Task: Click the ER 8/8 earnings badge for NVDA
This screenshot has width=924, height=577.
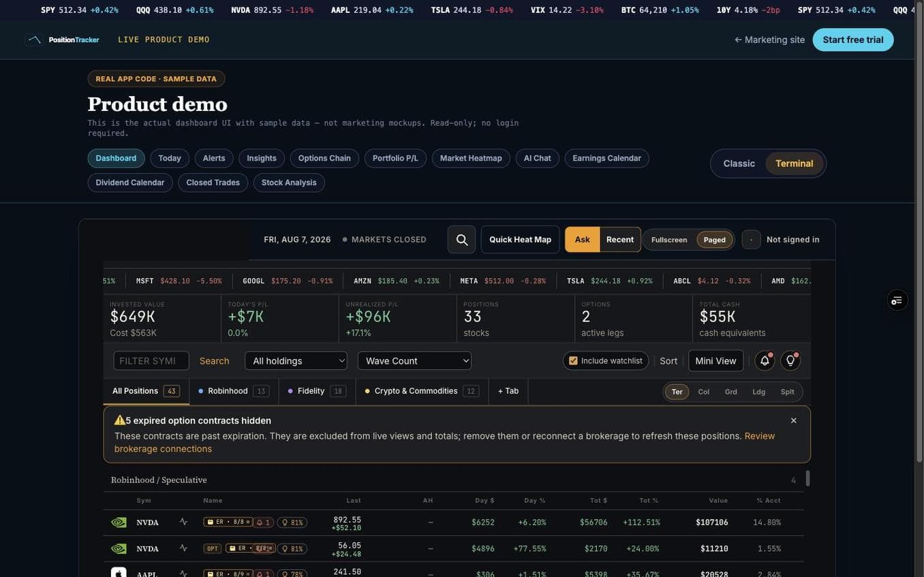Action: (x=228, y=522)
